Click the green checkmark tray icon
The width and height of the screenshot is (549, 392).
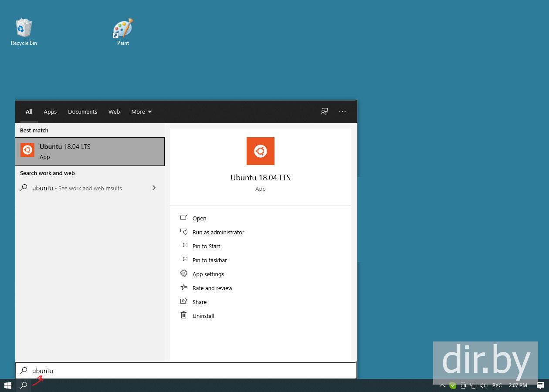pos(453,385)
